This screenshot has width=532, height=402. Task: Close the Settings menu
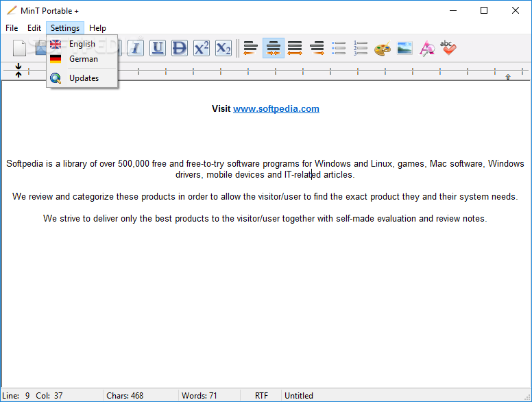(x=65, y=28)
